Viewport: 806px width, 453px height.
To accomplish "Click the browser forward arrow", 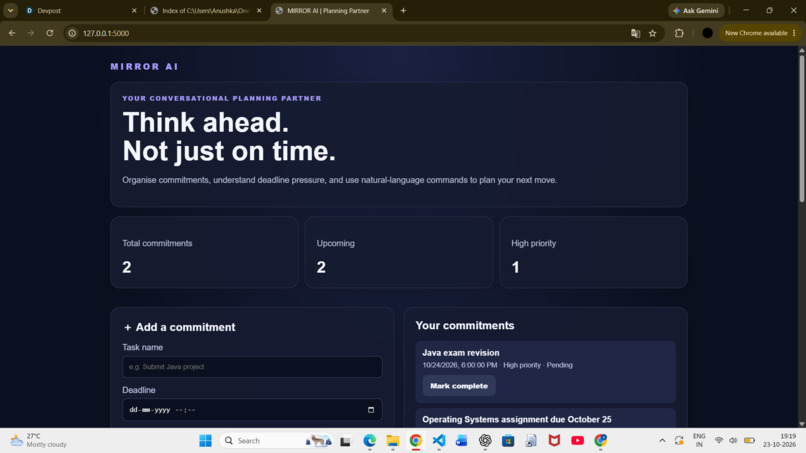I will (31, 33).
